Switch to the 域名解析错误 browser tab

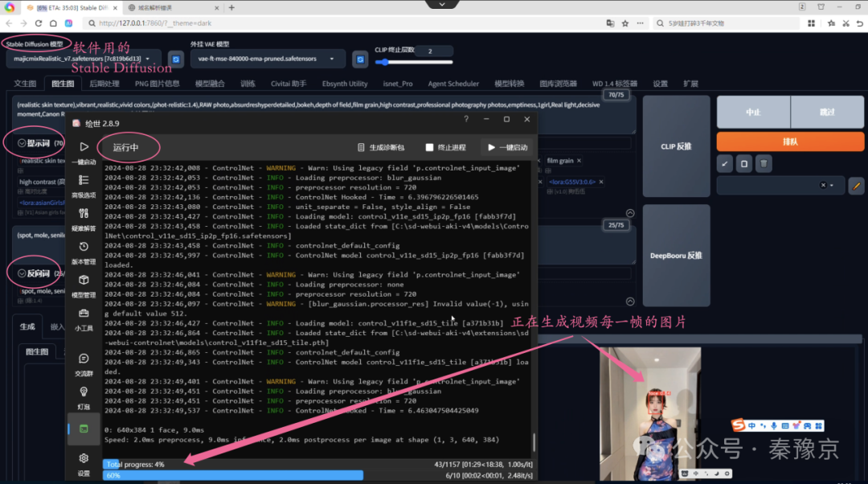(x=174, y=8)
